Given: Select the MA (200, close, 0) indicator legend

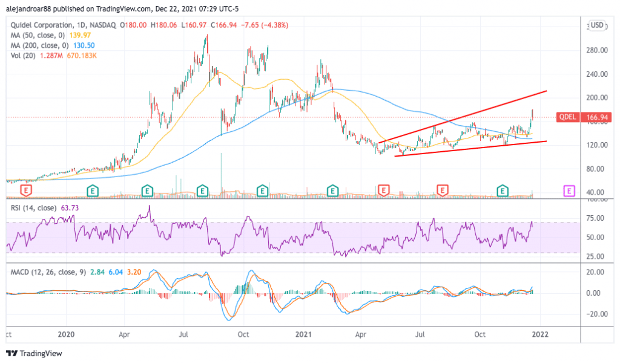Looking at the screenshot, I should pyautogui.click(x=39, y=45).
